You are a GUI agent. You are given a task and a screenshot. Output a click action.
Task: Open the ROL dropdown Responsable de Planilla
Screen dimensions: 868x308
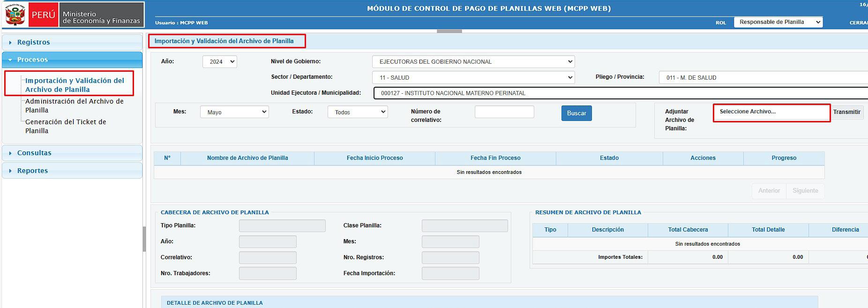coord(778,22)
